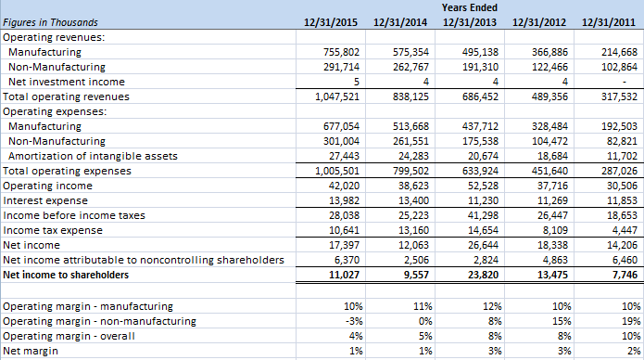
Task: Select income before taxes value 41,298
Action: (x=483, y=215)
